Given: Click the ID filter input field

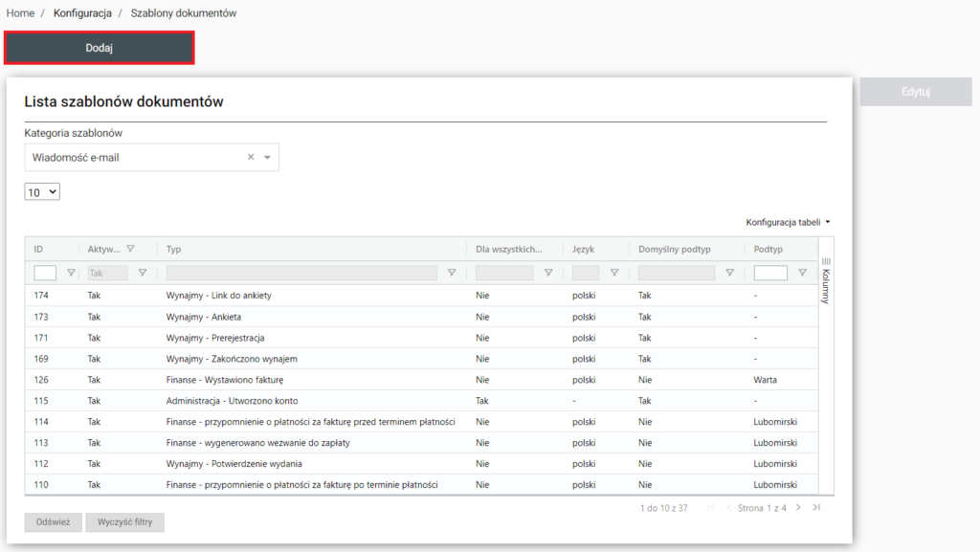Looking at the screenshot, I should point(45,273).
